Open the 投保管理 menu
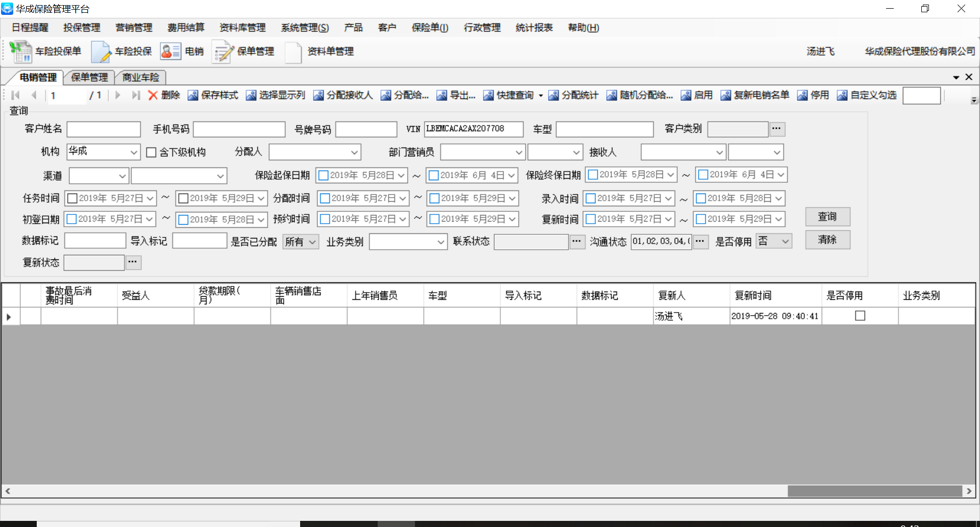The width and height of the screenshot is (980, 527). 82,28
